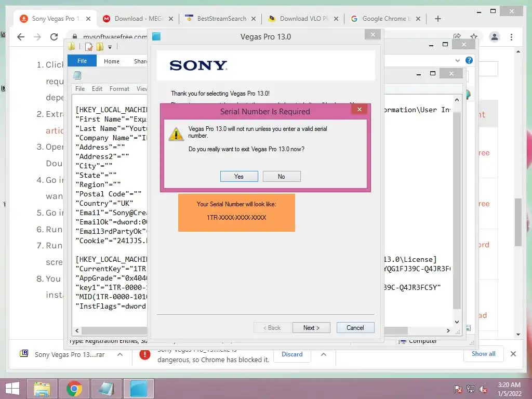Expand options for Sony Vegas Pro 13 rar download
This screenshot has width=532, height=399.
[120, 354]
